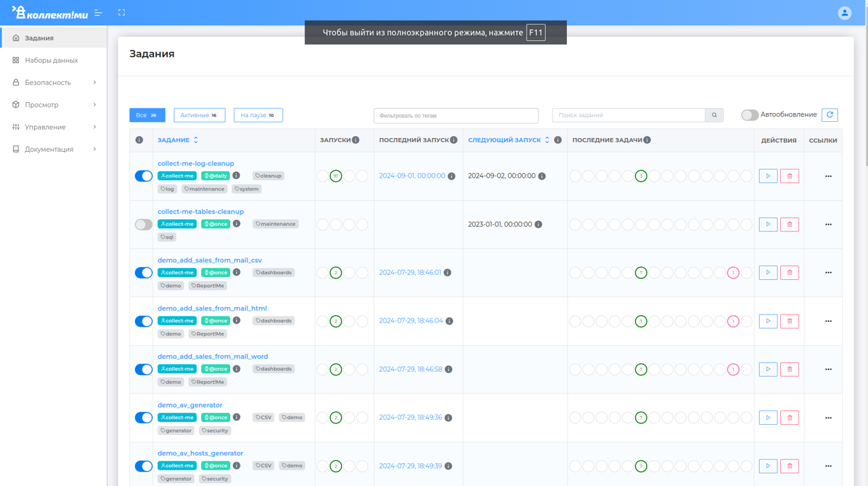Image resolution: width=868 pixels, height=486 pixels.
Task: Toggle demo_av_generator job switch
Action: click(x=144, y=418)
